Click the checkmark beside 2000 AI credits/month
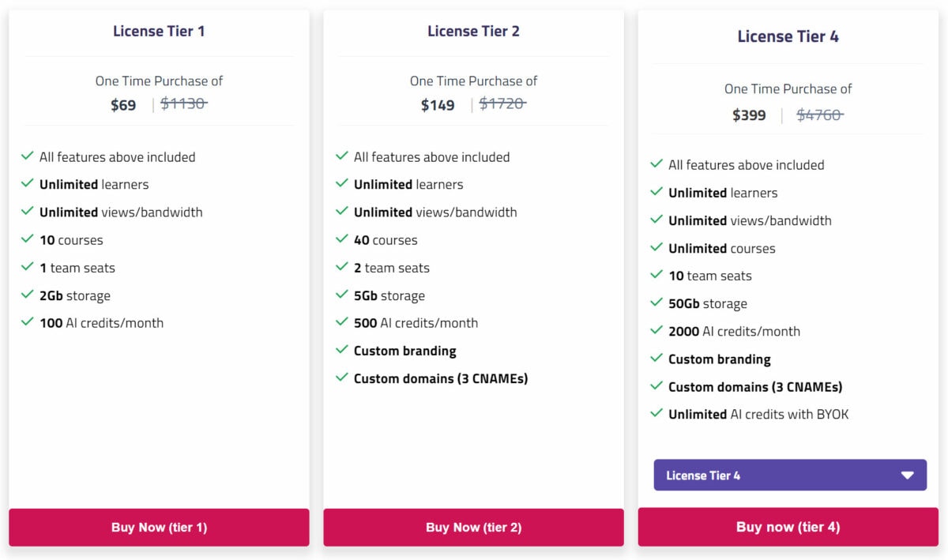 coord(656,331)
